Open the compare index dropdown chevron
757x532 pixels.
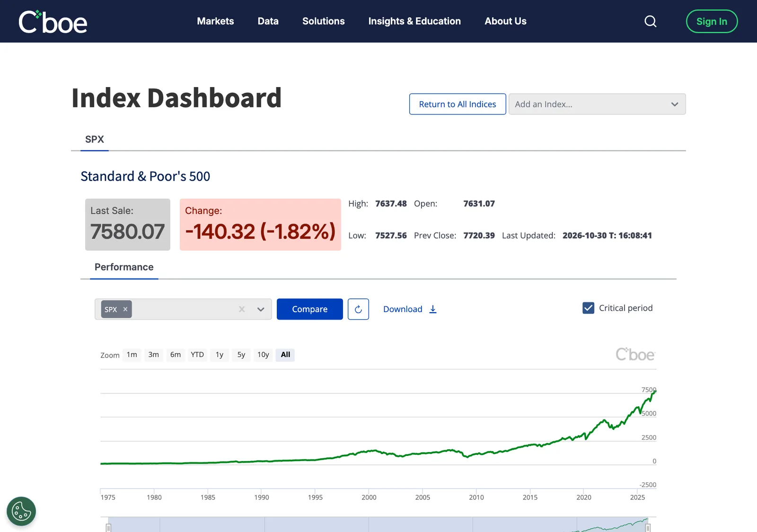coord(261,309)
